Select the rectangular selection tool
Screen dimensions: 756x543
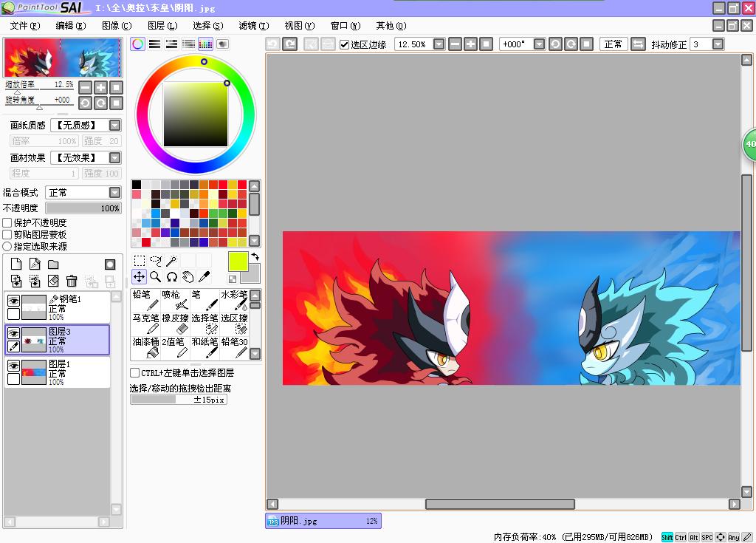pyautogui.click(x=140, y=261)
